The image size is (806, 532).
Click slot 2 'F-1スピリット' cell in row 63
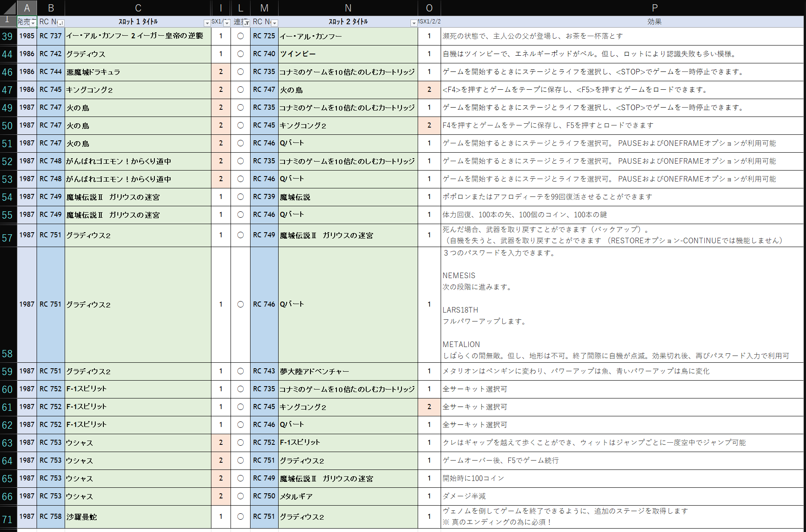click(x=348, y=443)
